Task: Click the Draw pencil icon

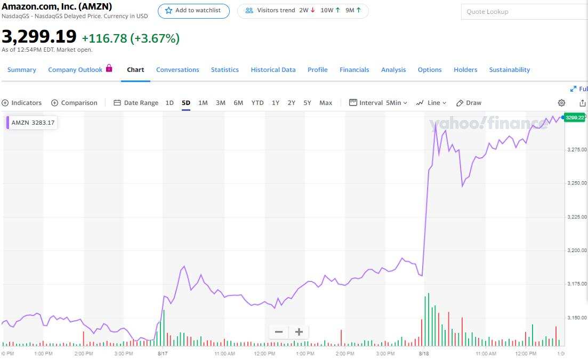Action: [x=460, y=103]
